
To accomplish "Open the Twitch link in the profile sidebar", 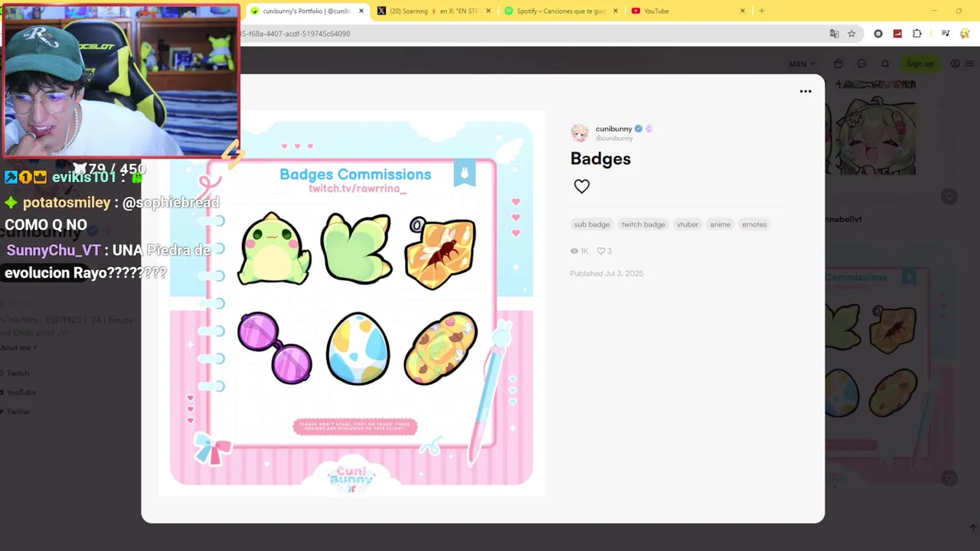I will (18, 373).
